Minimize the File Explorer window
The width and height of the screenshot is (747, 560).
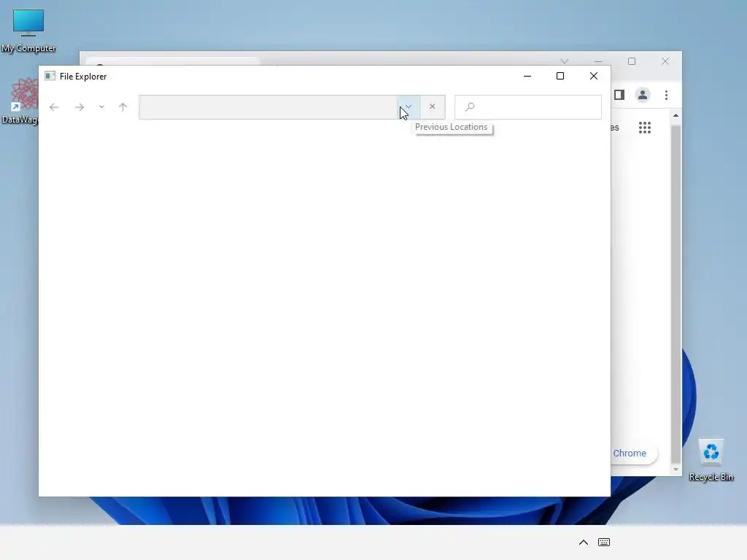pos(527,76)
